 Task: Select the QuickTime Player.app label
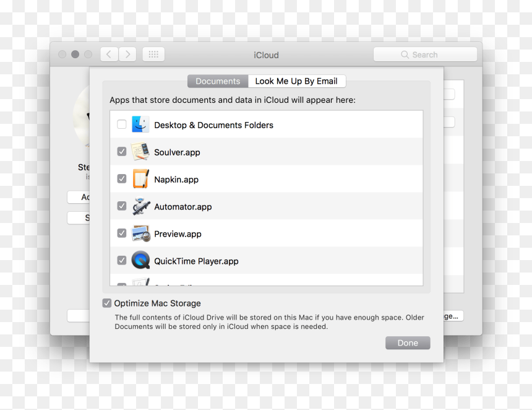[196, 261]
